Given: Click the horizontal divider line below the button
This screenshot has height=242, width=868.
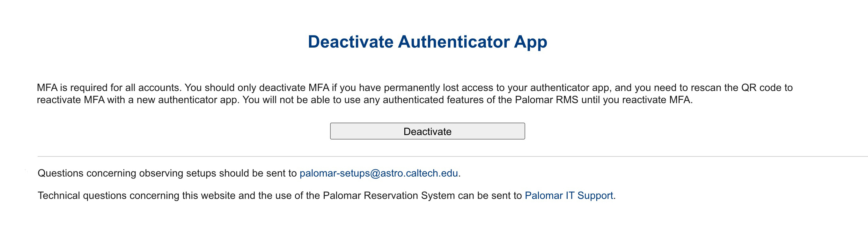Looking at the screenshot, I should click(438, 157).
